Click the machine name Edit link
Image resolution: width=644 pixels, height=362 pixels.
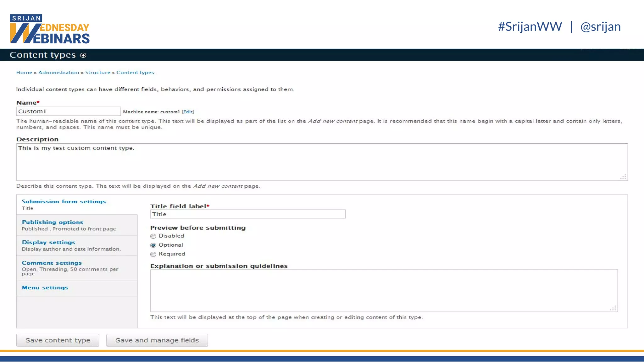point(188,112)
